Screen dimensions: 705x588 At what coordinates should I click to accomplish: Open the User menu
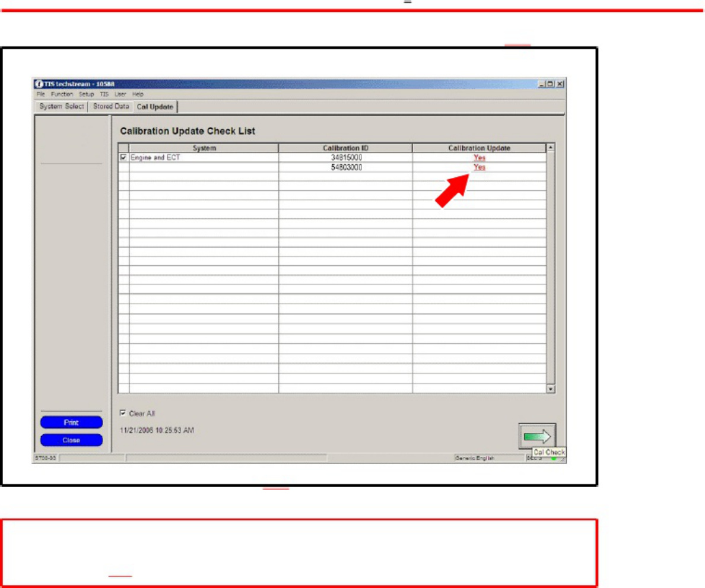120,94
